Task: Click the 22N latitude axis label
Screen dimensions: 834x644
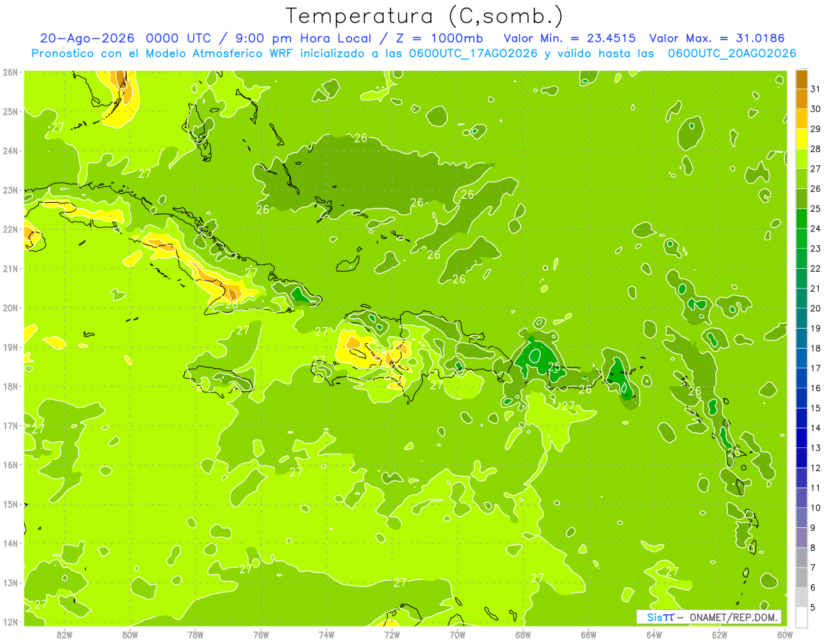Action: tap(10, 229)
